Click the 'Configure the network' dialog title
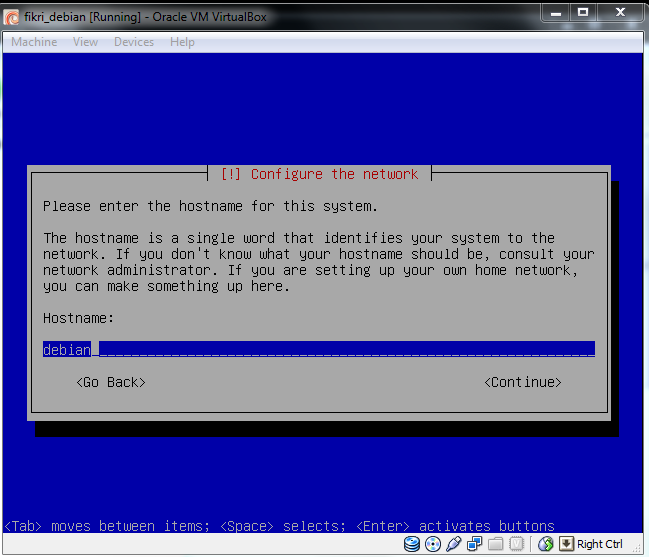Screen dimensions: 649x557 [x=319, y=174]
